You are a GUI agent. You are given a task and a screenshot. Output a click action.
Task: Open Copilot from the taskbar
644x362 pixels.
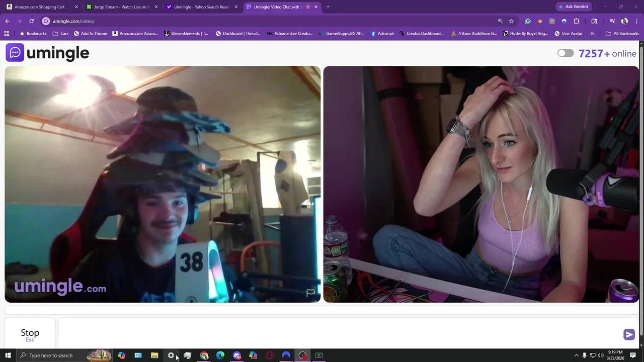[x=122, y=355]
